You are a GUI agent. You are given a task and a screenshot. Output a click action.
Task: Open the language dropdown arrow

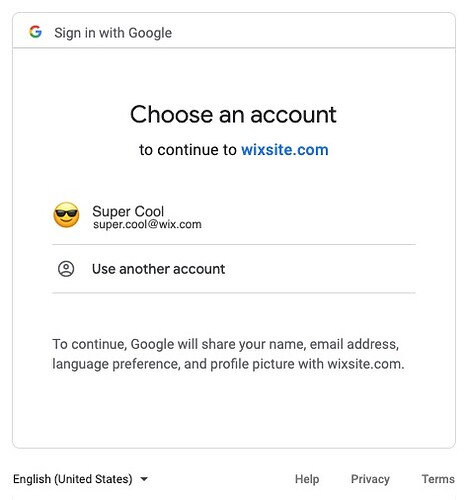pos(144,479)
